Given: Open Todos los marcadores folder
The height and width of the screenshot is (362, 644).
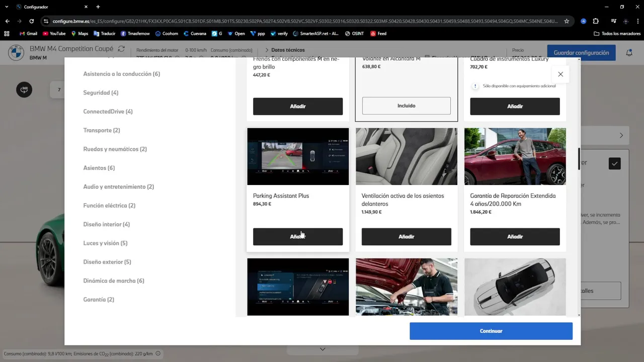Looking at the screenshot, I should [x=617, y=34].
